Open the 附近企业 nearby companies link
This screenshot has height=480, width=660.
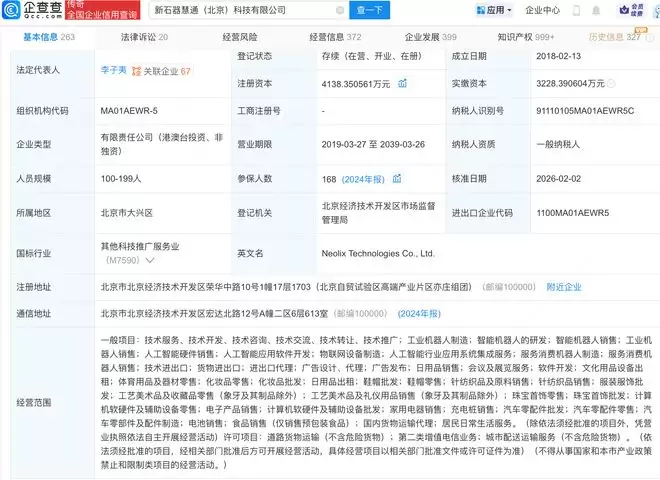point(563,286)
